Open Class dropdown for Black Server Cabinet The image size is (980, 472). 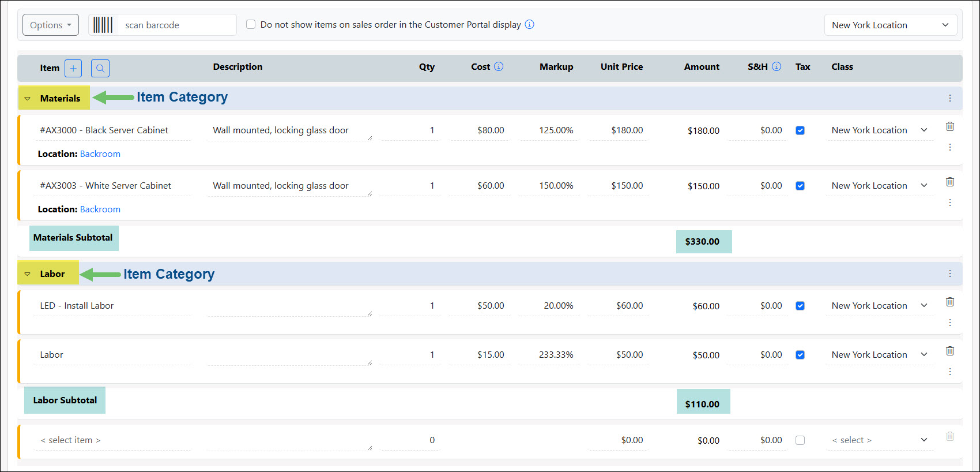pyautogui.click(x=880, y=130)
